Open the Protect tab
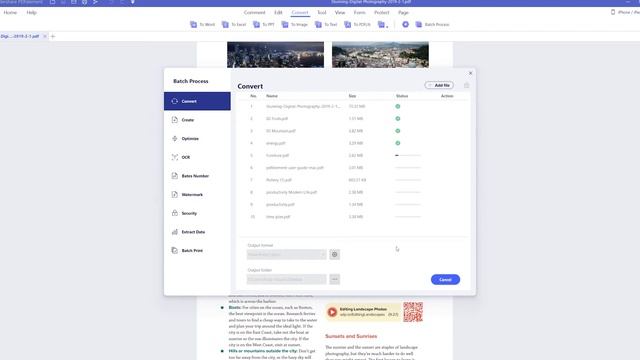The image size is (640, 360). [x=382, y=13]
